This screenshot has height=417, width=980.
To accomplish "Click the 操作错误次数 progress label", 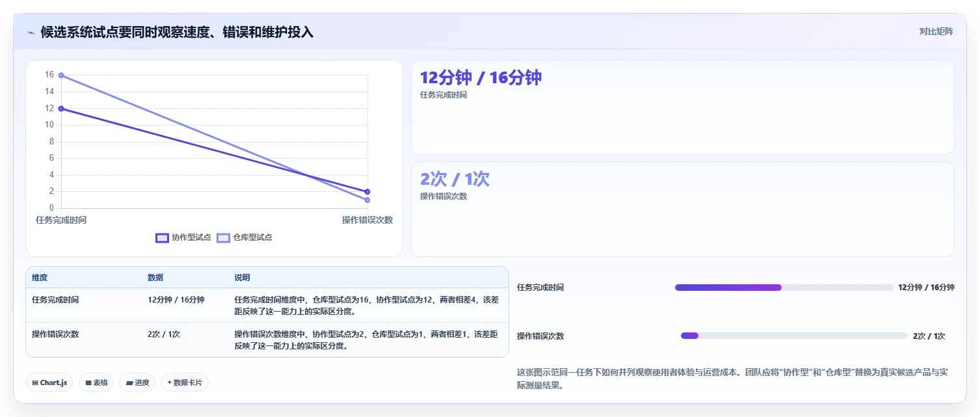I will click(x=540, y=336).
